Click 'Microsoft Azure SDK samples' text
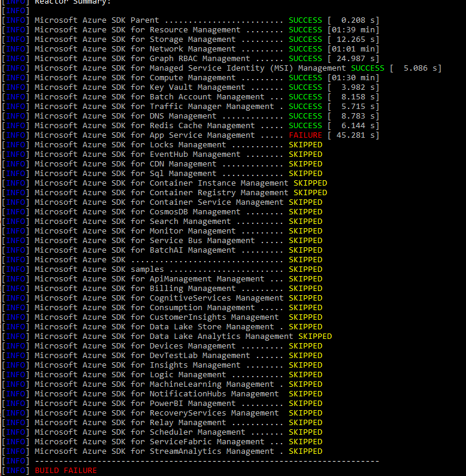The height and width of the screenshot is (476, 466). 99,269
